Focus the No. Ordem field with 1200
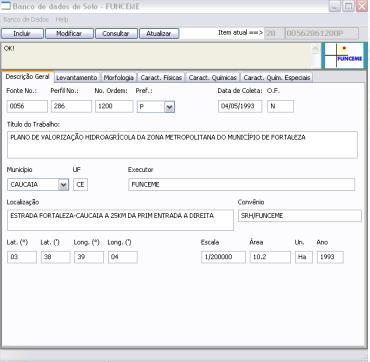This screenshot has width=370, height=362. click(114, 106)
